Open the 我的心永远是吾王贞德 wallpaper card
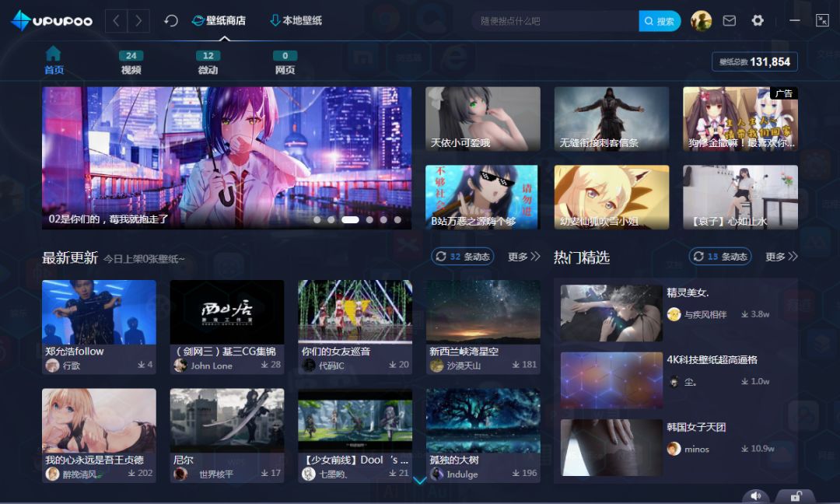 [99, 436]
